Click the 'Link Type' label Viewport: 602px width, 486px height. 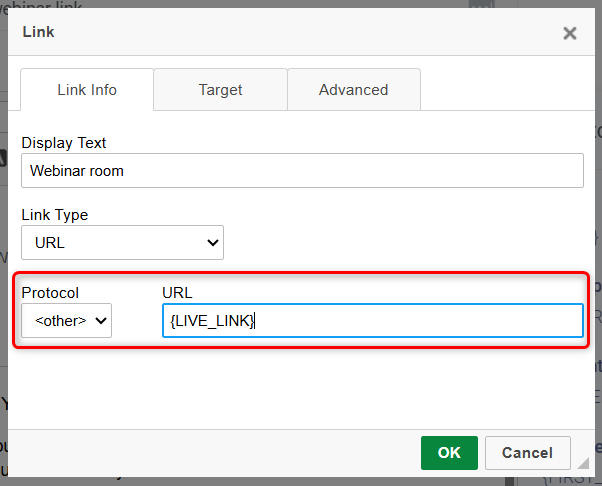point(55,215)
